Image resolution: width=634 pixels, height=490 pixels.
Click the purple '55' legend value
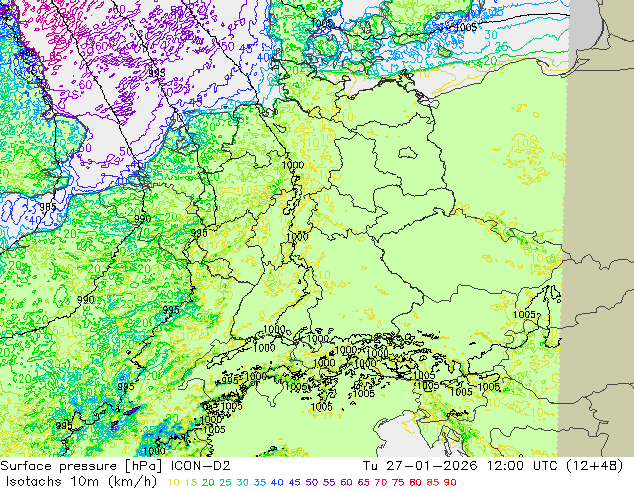tap(329, 482)
